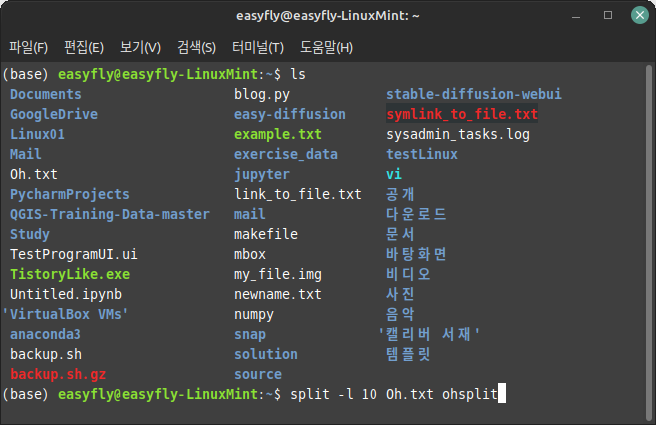The width and height of the screenshot is (656, 425).
Task: Click the makefile entry
Action: 266,234
